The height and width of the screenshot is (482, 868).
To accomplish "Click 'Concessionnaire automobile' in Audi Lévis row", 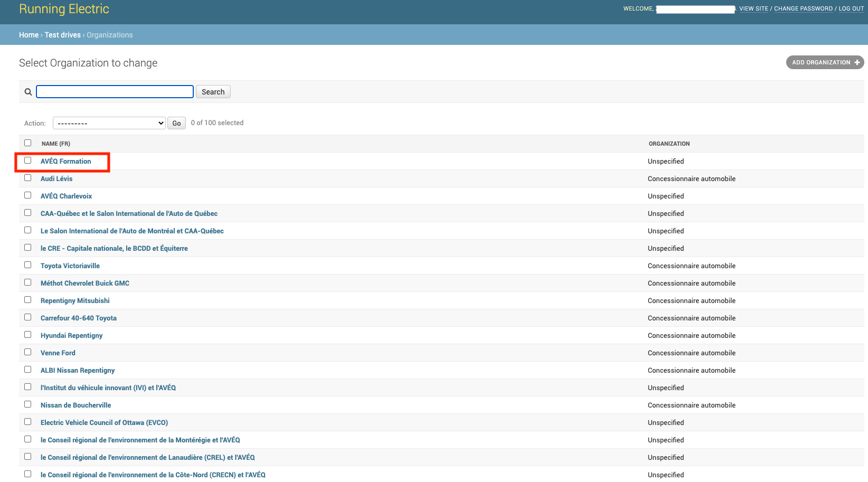I will [x=692, y=178].
